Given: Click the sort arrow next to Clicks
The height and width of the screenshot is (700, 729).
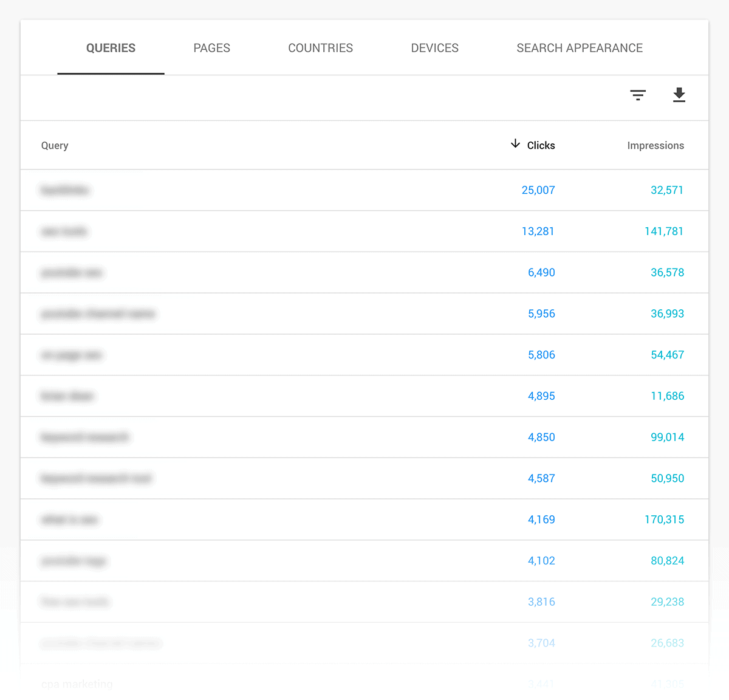Looking at the screenshot, I should click(x=515, y=144).
